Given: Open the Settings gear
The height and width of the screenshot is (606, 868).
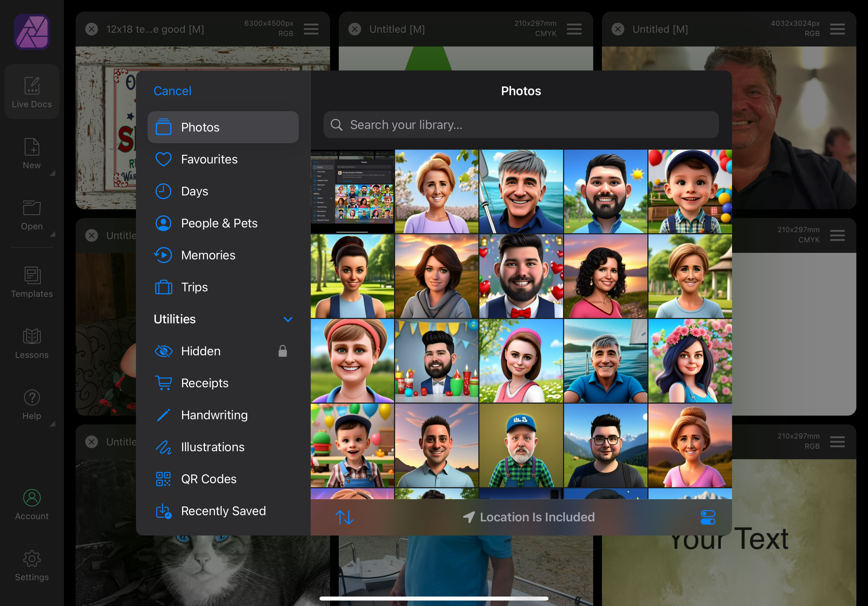Looking at the screenshot, I should click(32, 559).
